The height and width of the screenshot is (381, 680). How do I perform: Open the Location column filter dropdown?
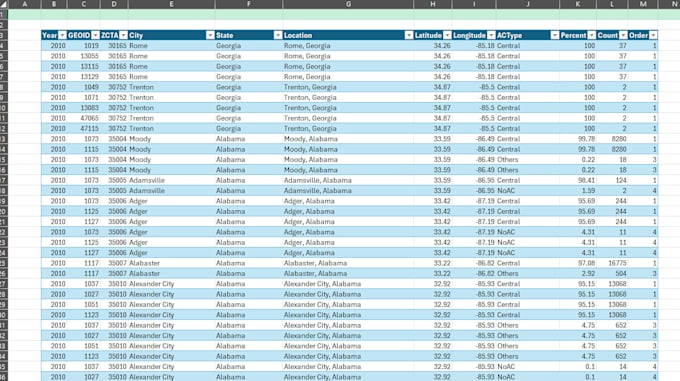(409, 36)
